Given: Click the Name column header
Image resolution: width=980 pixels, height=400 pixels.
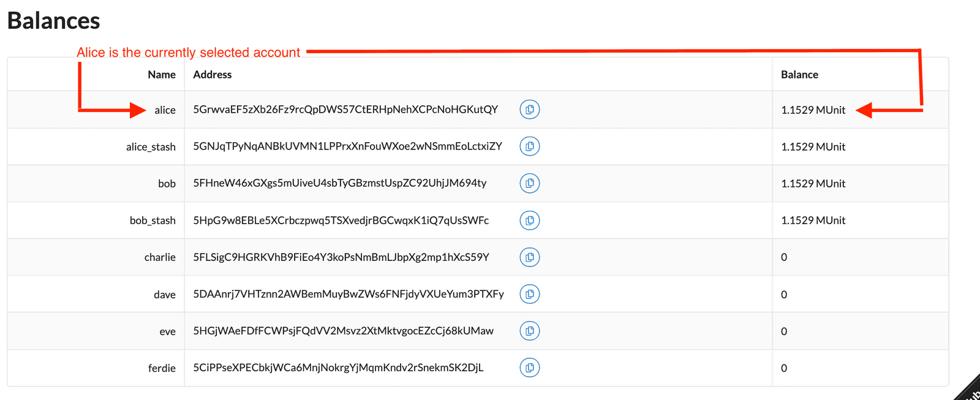Looking at the screenshot, I should pyautogui.click(x=162, y=75).
